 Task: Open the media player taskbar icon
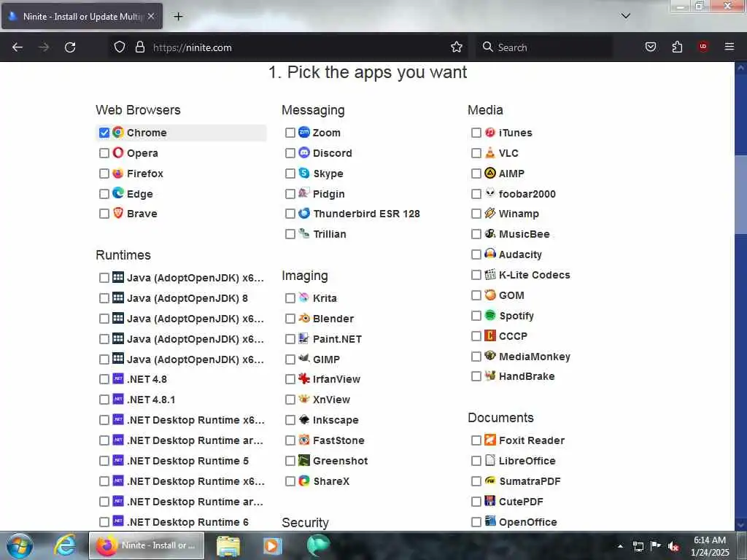(x=273, y=545)
